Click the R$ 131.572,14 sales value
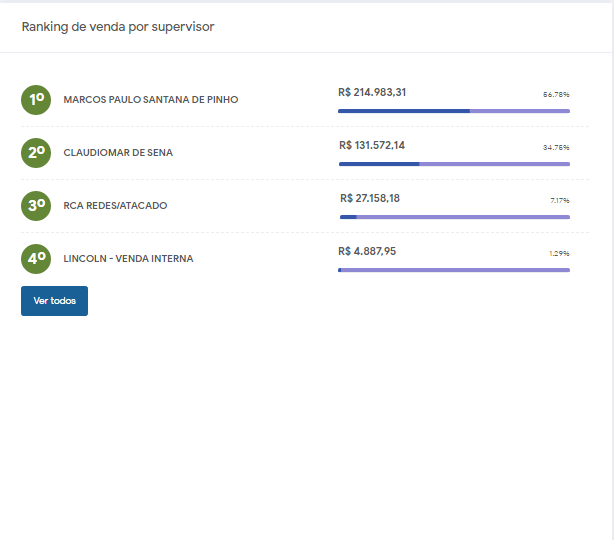Viewport: 614px width, 540px height. click(x=372, y=145)
